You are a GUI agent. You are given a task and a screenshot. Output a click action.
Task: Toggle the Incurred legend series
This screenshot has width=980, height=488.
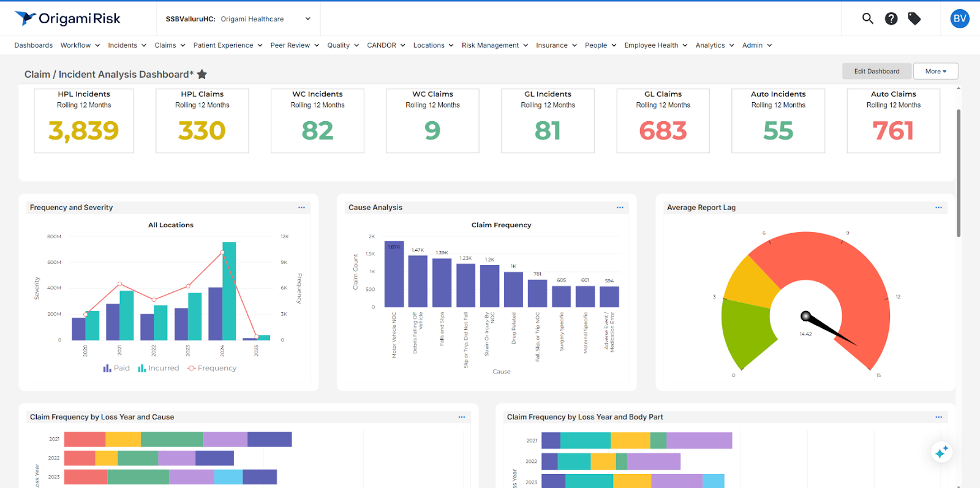point(159,368)
